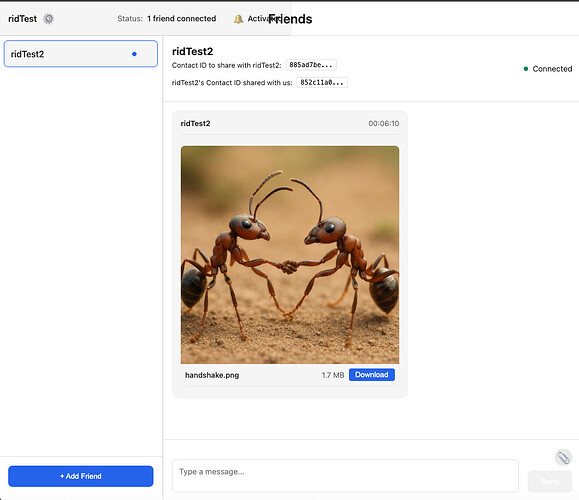Click the ridTest2 chat header title
Viewport: 579px width, 500px height.
click(192, 51)
